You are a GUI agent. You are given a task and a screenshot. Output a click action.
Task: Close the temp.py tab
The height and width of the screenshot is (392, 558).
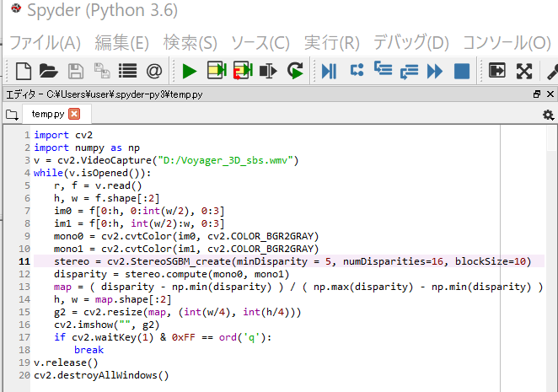pyautogui.click(x=74, y=114)
